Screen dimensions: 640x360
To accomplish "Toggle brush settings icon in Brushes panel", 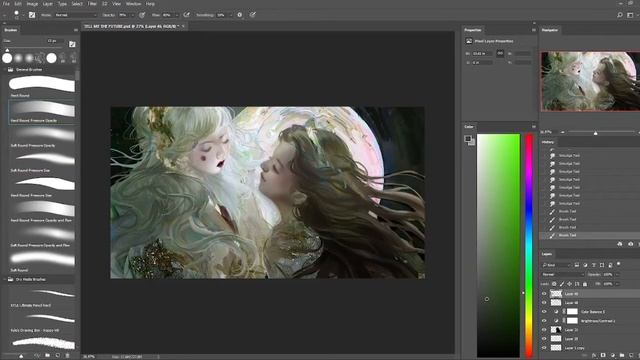I will pyautogui.click(x=72, y=44).
